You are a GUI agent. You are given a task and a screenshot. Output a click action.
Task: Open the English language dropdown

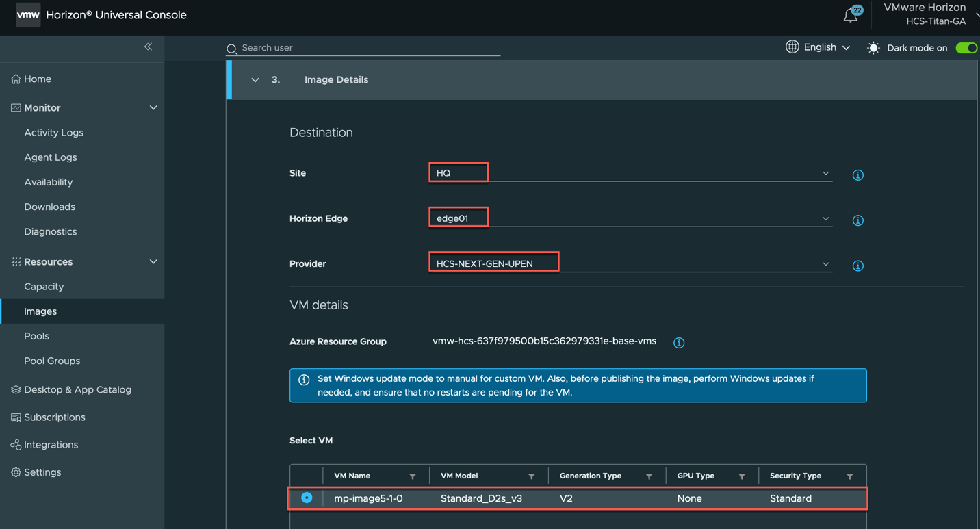(x=827, y=47)
